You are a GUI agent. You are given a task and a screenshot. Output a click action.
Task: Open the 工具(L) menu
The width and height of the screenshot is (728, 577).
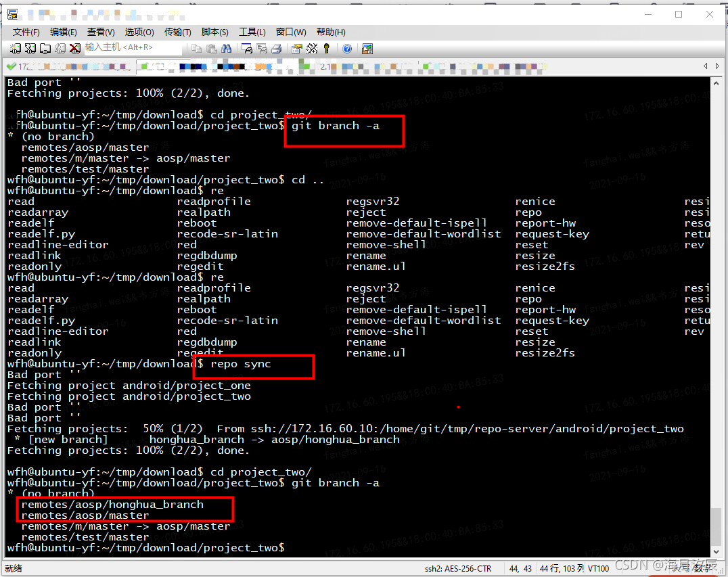click(252, 32)
